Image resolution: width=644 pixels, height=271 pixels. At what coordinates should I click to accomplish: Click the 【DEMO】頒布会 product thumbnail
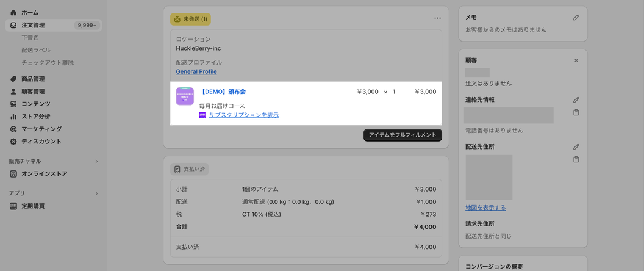[x=185, y=96]
